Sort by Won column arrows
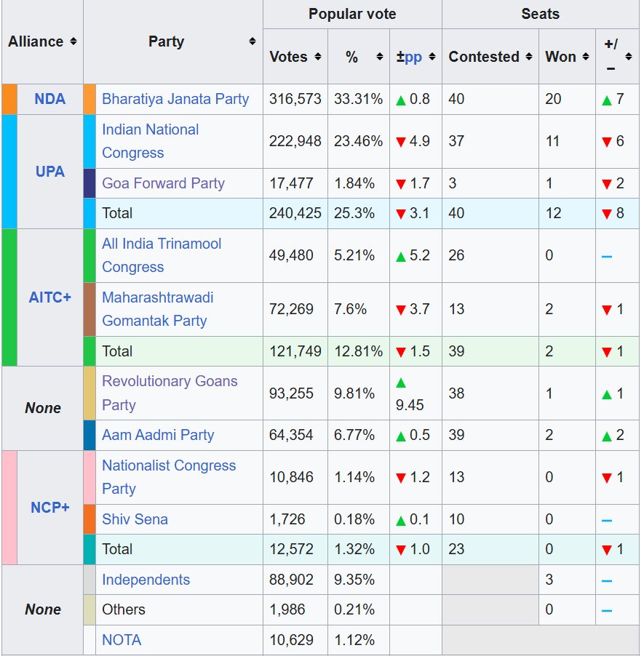Screen dimensions: 644x656 click(586, 57)
